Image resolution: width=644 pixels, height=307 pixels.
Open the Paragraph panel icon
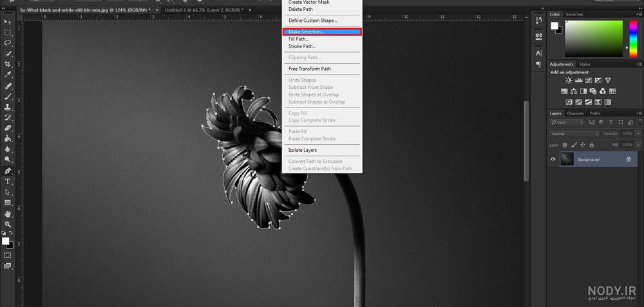point(538,64)
